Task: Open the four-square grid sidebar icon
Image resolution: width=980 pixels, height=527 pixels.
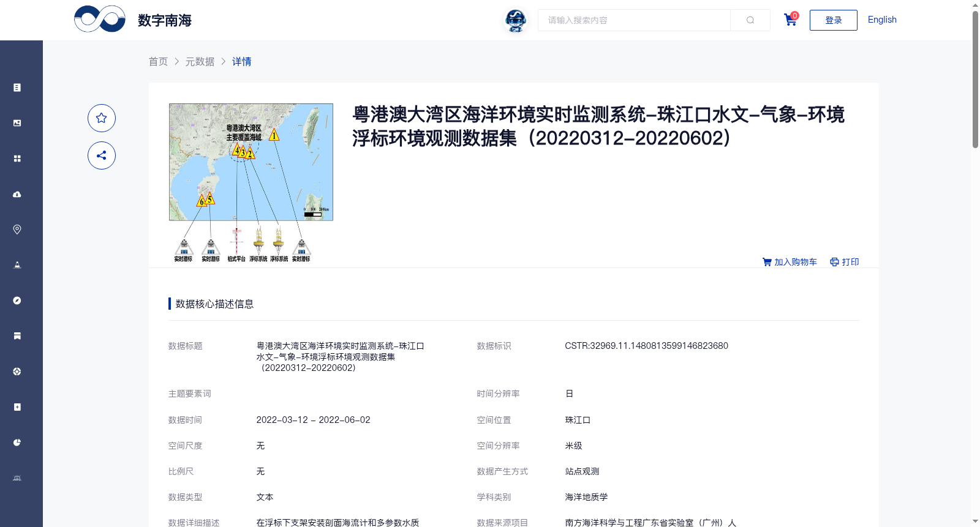Action: click(17, 159)
